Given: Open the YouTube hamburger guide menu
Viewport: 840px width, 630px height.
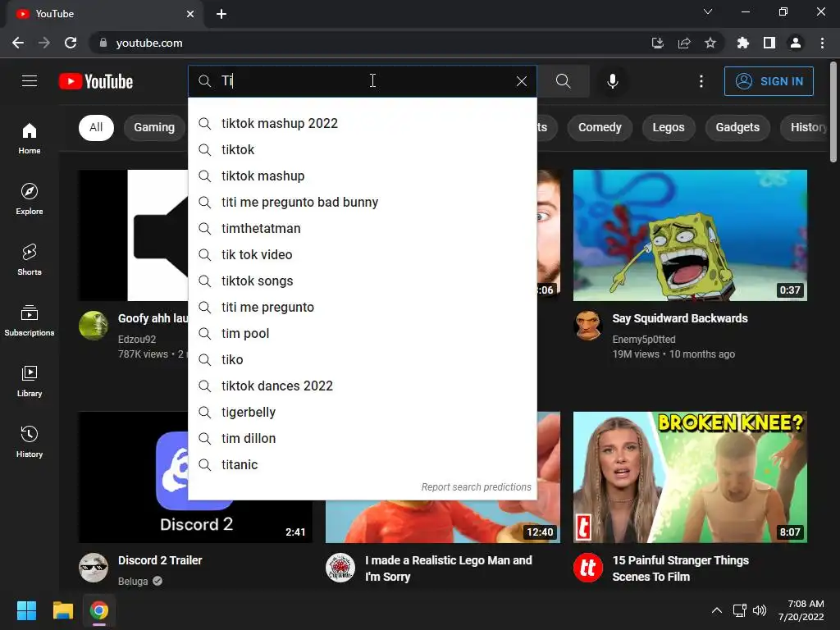Looking at the screenshot, I should (x=30, y=81).
